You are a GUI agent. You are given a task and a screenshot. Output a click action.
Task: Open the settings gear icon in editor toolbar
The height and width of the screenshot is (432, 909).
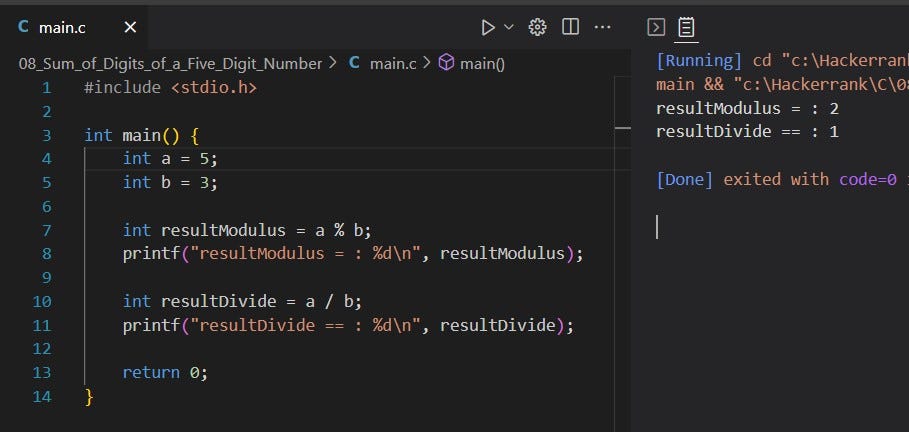[537, 27]
